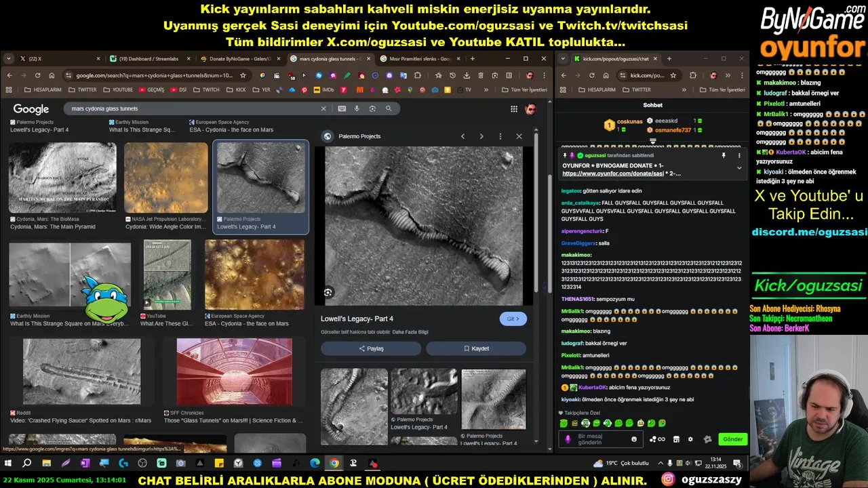Bookmark the Google search page with star

coord(243,75)
